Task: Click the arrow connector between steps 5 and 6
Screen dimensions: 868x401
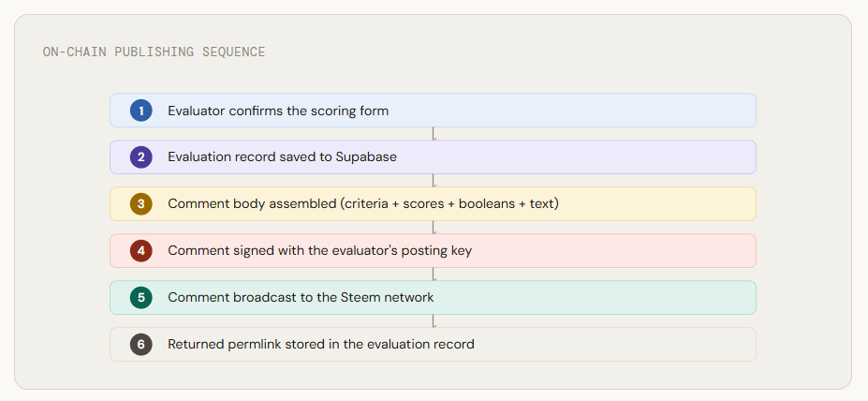Action: (x=433, y=320)
